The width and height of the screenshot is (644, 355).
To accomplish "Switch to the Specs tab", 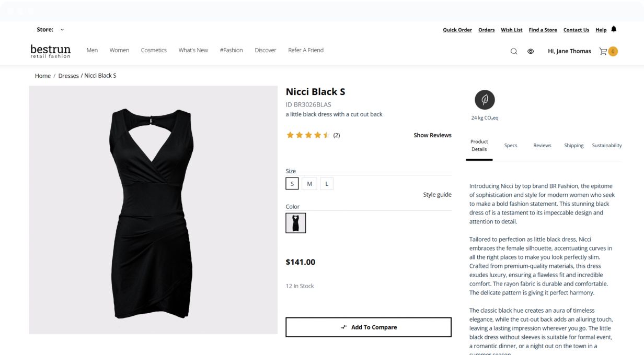I will [x=511, y=146].
